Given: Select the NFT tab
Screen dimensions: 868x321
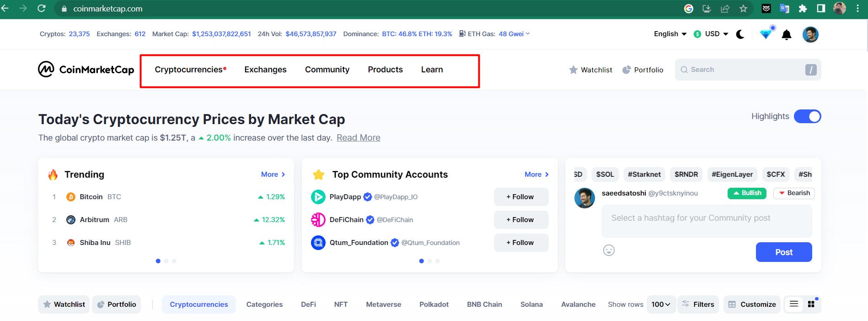Looking at the screenshot, I should pos(341,305).
